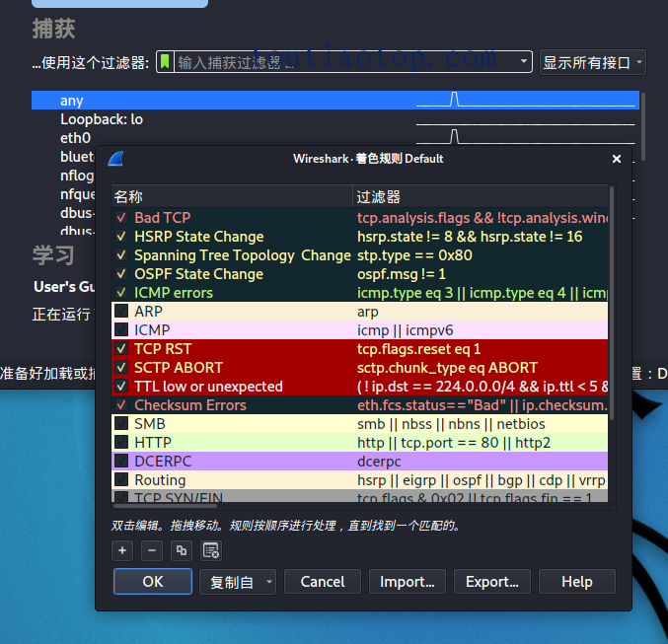Uncheck the ICMP errors rule

coord(121,293)
